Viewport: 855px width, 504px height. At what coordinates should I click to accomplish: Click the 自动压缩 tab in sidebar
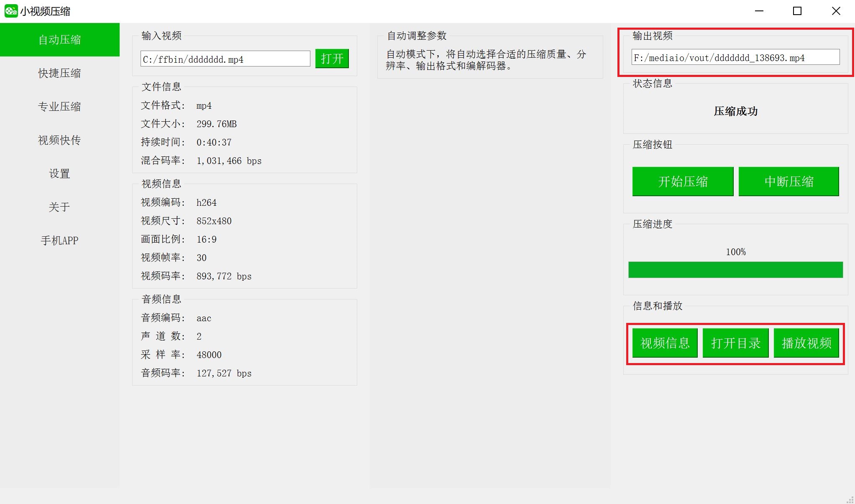pyautogui.click(x=59, y=40)
